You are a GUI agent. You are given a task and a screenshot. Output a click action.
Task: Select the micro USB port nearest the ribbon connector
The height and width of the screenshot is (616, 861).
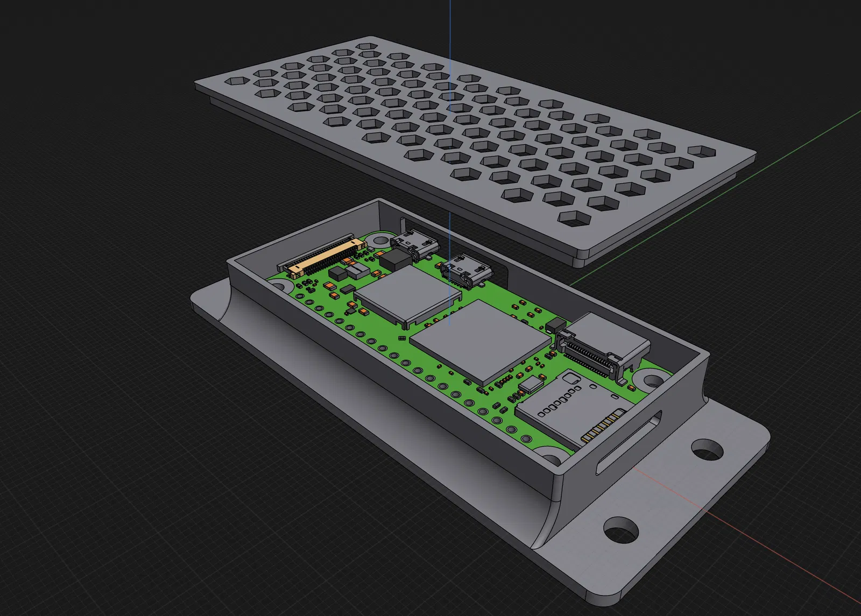pyautogui.click(x=414, y=245)
